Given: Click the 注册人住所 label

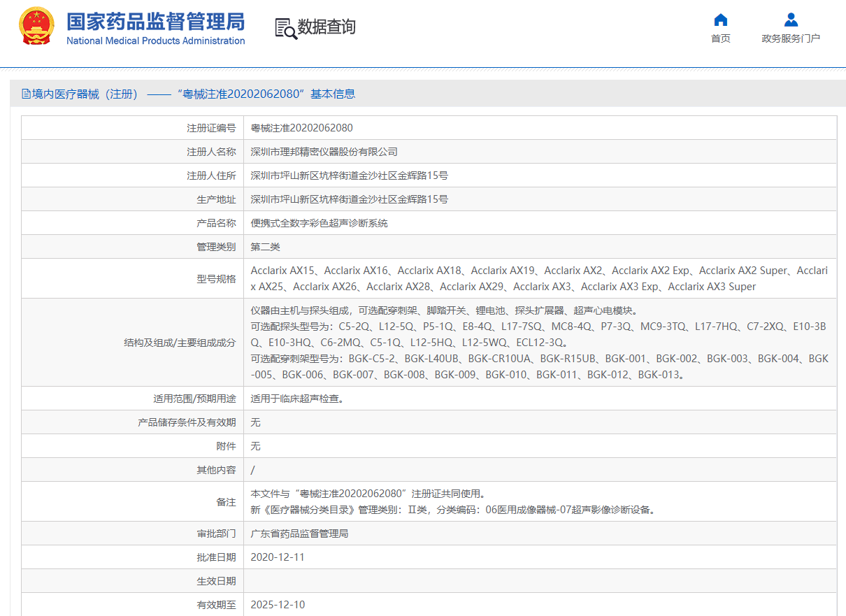Looking at the screenshot, I should (211, 176).
